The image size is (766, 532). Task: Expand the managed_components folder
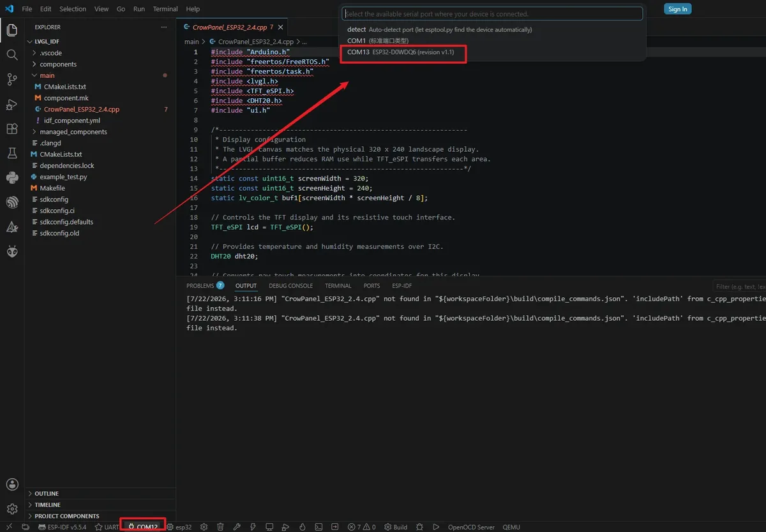coord(100,131)
